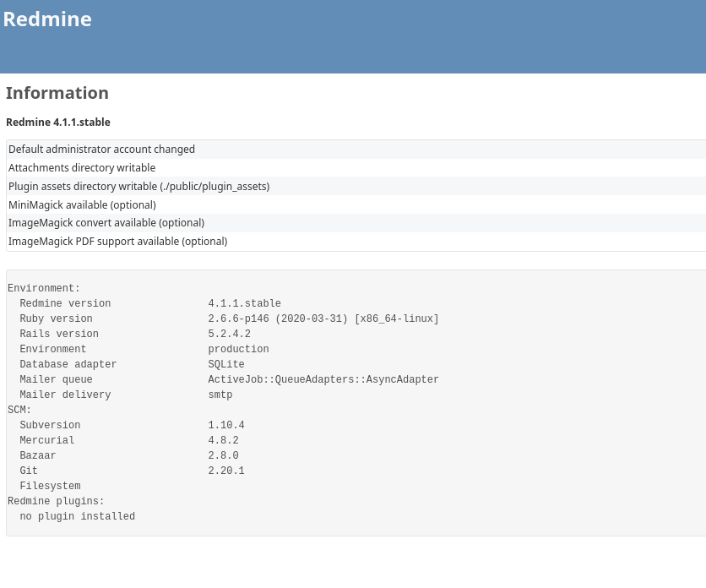
Task: Click the 'Redmine version' label
Action: coord(65,303)
